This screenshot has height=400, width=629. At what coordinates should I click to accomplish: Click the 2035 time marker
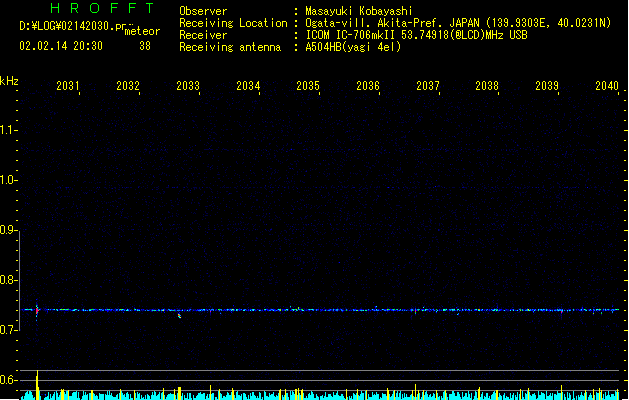(x=308, y=86)
